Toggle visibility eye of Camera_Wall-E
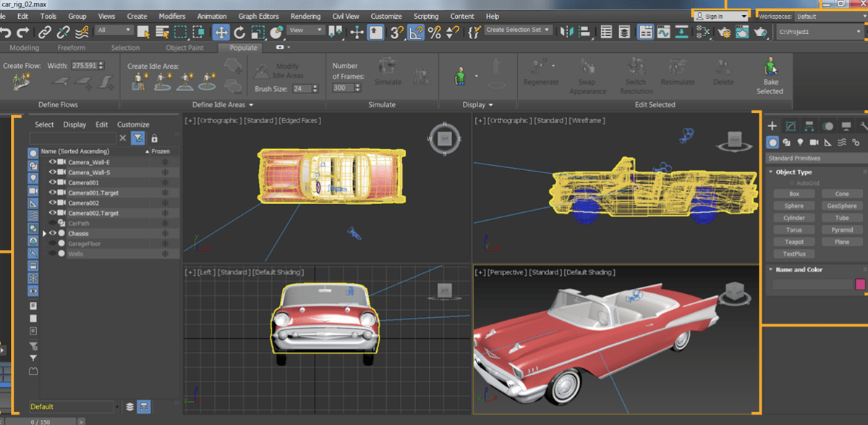The height and width of the screenshot is (425, 868). [x=53, y=162]
